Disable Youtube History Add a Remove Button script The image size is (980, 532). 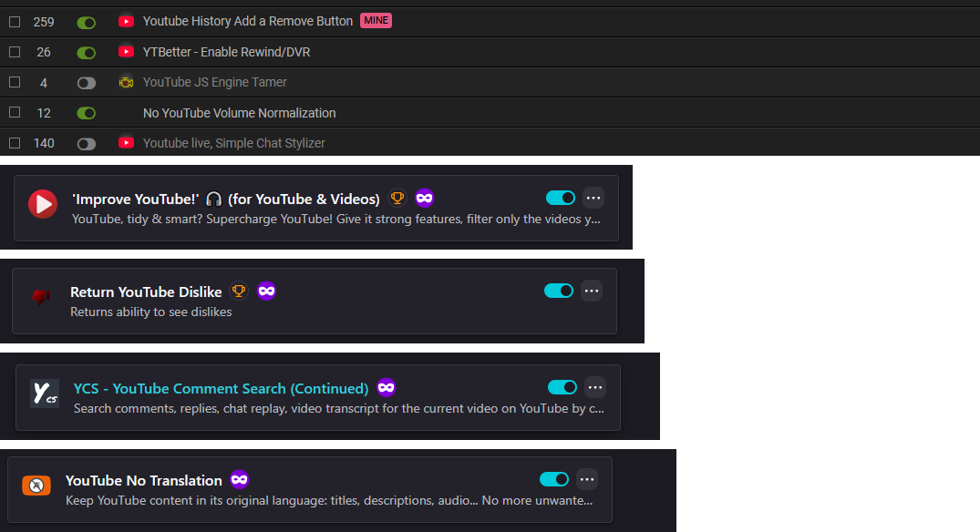(x=87, y=23)
